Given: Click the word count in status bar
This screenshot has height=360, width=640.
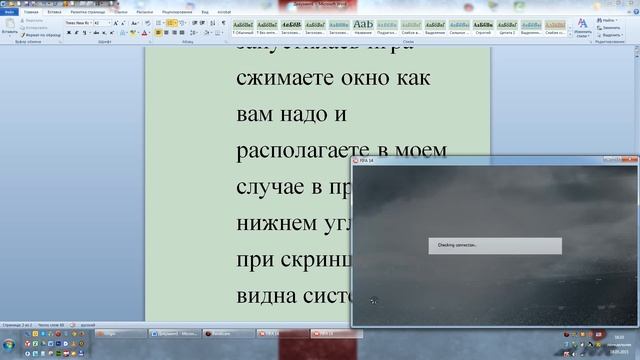Looking at the screenshot, I should (x=51, y=325).
